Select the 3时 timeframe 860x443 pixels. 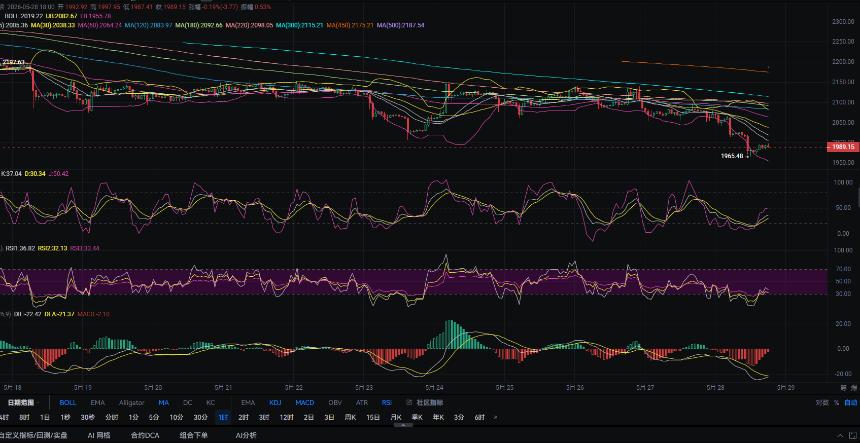(264, 417)
